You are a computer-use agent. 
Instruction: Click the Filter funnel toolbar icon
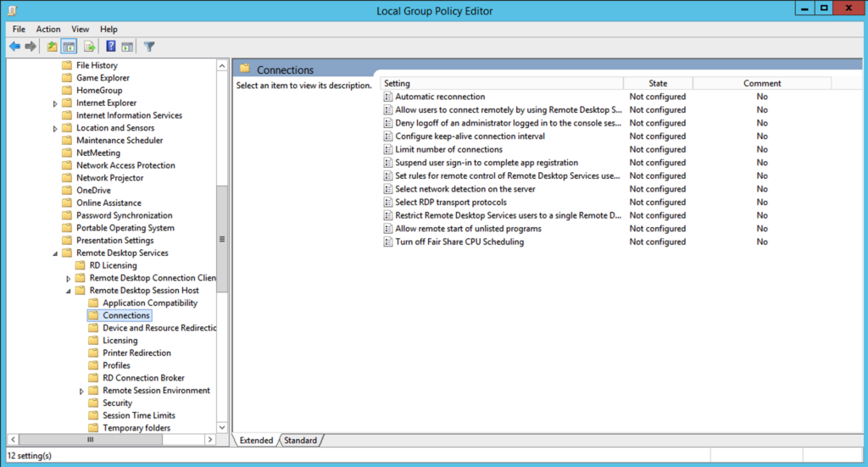click(149, 47)
